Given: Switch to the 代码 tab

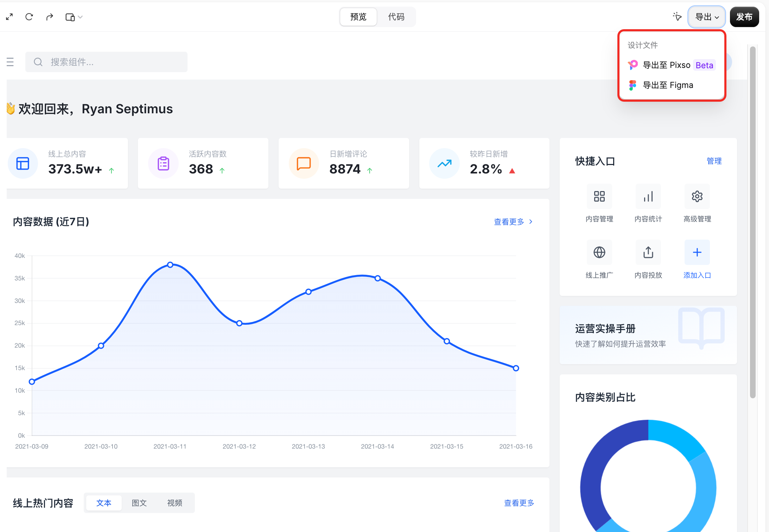Looking at the screenshot, I should click(x=396, y=17).
